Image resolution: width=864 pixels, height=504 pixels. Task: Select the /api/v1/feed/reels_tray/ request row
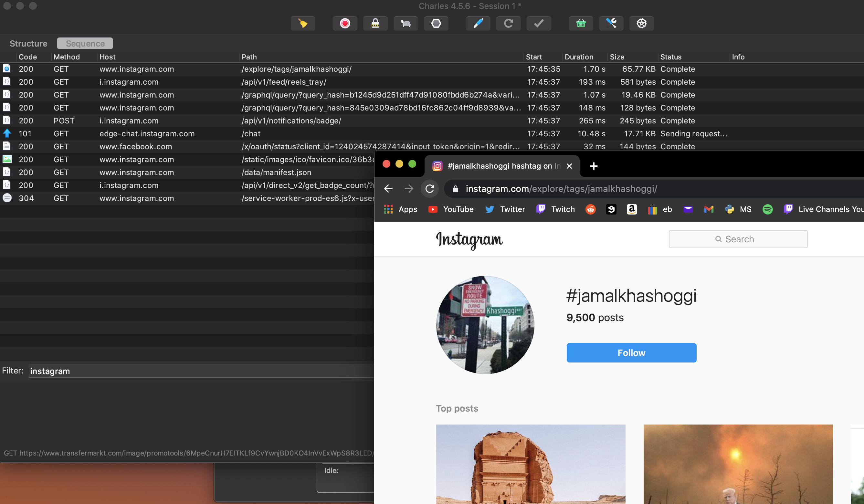click(432, 82)
